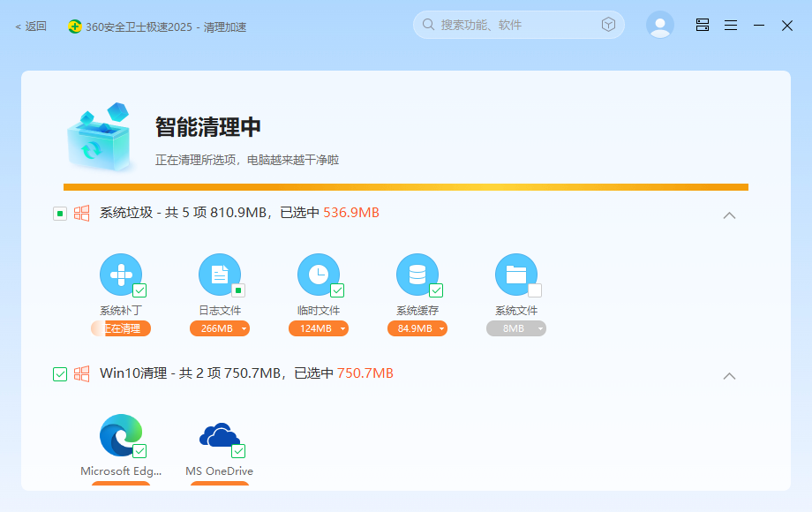Screen dimensions: 812x512
Task: Collapse the 系统垃圾 section with its chevron
Action: [730, 215]
